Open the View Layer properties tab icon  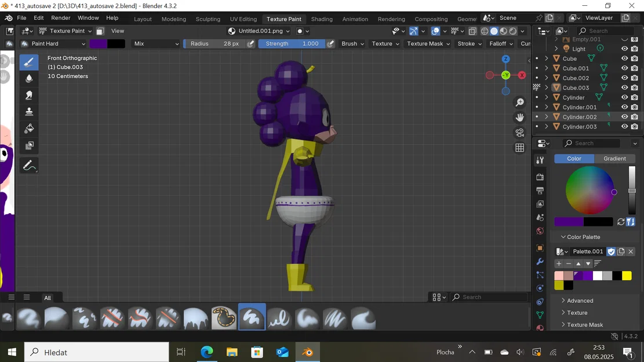pyautogui.click(x=540, y=204)
